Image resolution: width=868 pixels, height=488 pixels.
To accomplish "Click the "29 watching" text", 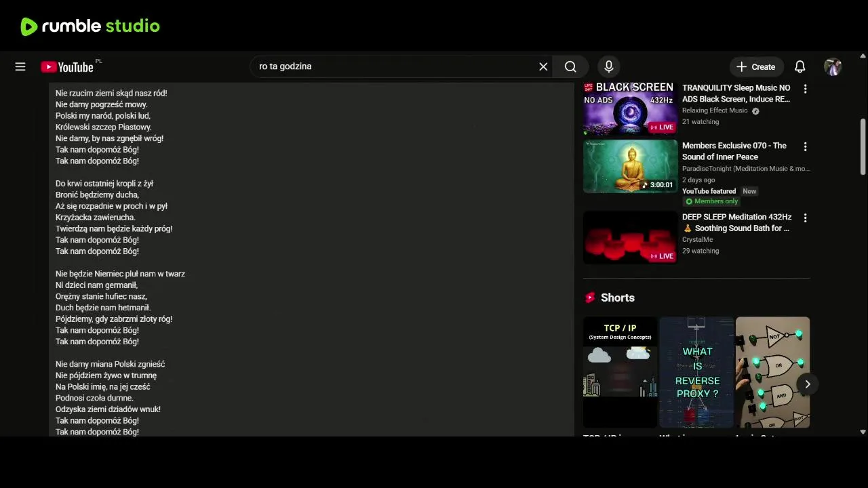I will [x=701, y=251].
